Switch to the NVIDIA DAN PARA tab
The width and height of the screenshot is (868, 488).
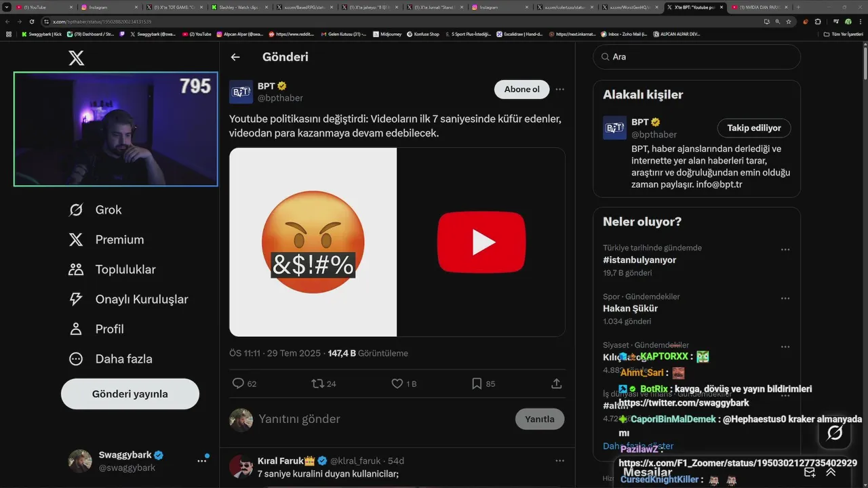[x=759, y=7]
